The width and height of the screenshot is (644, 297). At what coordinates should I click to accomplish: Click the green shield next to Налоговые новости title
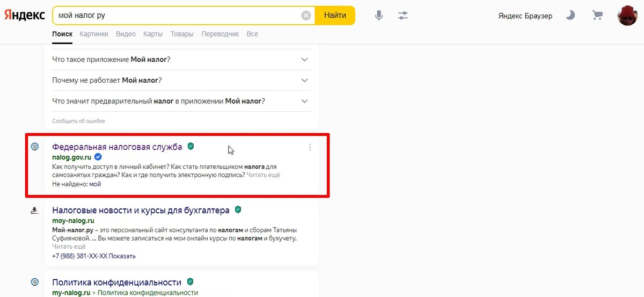[x=238, y=209]
